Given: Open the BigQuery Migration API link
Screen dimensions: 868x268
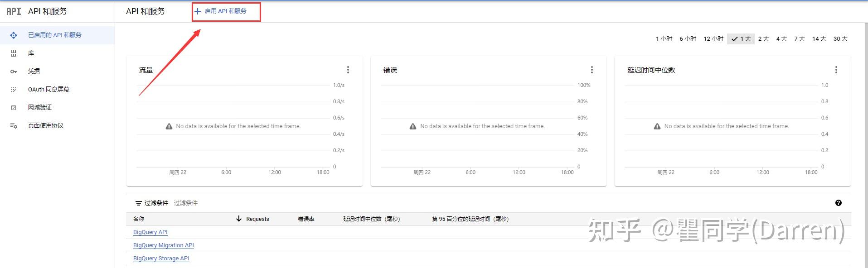Looking at the screenshot, I should (x=164, y=245).
